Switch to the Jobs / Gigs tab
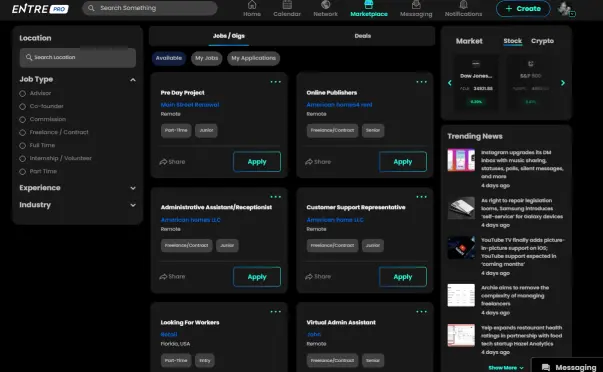This screenshot has width=603, height=372. coord(229,36)
